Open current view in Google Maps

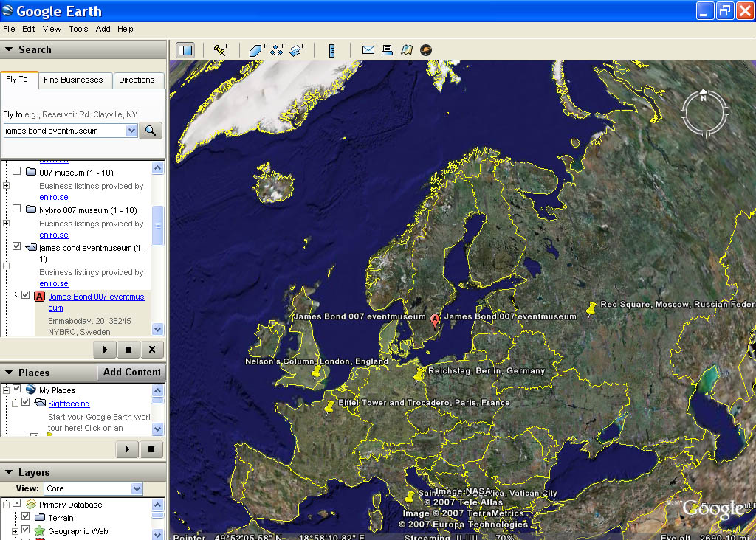(406, 50)
